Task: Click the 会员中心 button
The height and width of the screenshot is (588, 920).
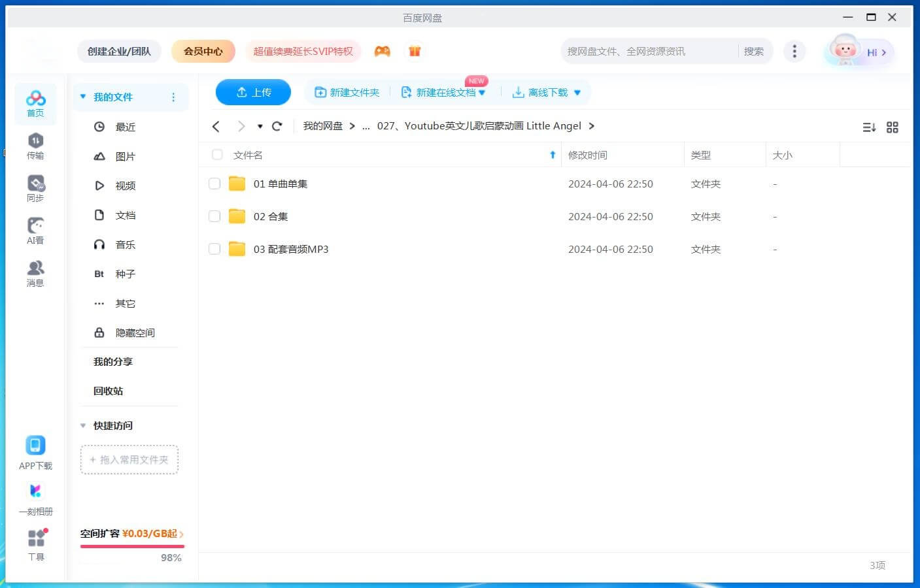Action: pos(203,51)
